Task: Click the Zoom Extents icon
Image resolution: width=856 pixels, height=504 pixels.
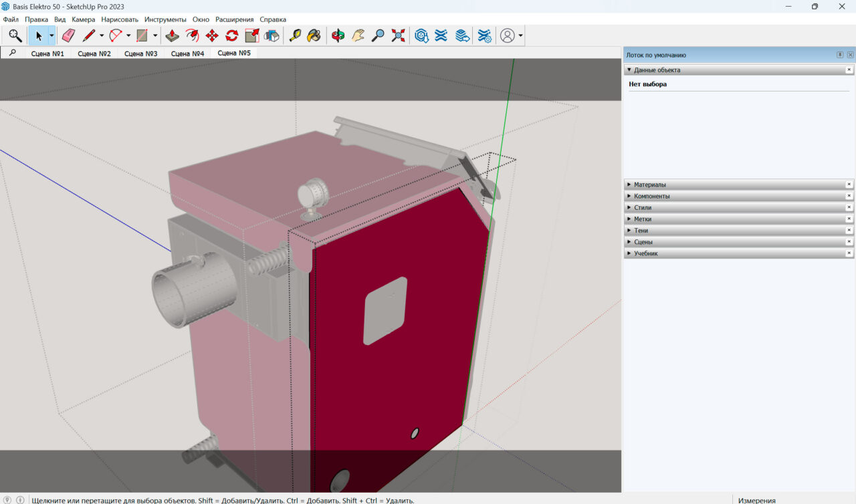Action: pos(399,36)
